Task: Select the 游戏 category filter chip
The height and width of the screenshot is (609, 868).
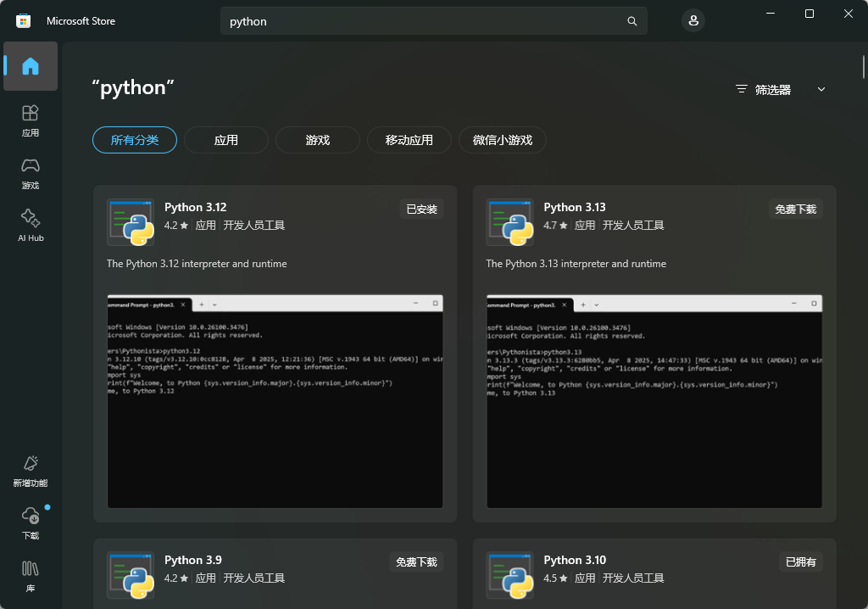Action: (x=318, y=140)
